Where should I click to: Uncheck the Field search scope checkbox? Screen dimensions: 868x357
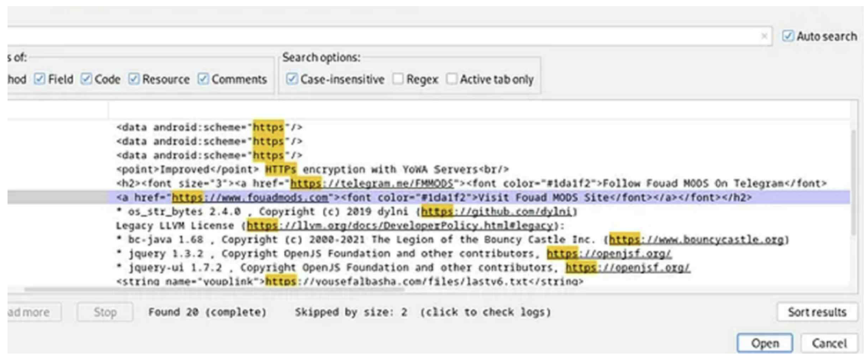click(x=40, y=79)
